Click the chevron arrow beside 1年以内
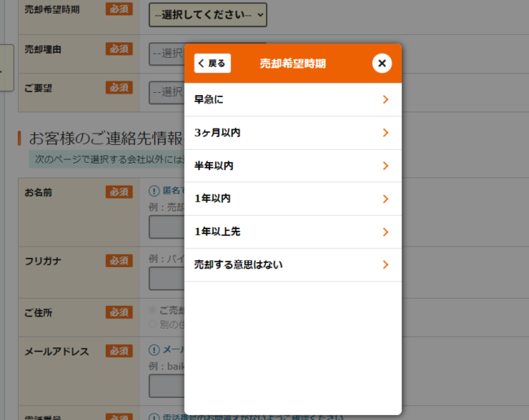This screenshot has height=420, width=529. pos(386,199)
